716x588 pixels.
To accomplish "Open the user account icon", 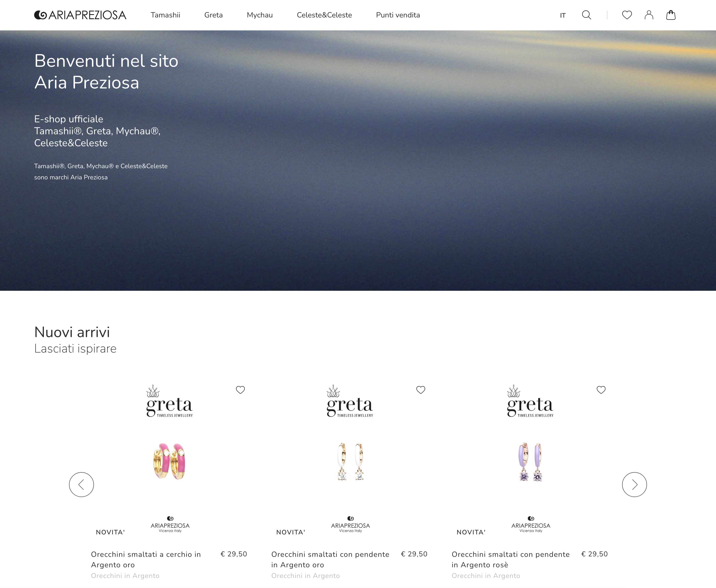I will 649,15.
